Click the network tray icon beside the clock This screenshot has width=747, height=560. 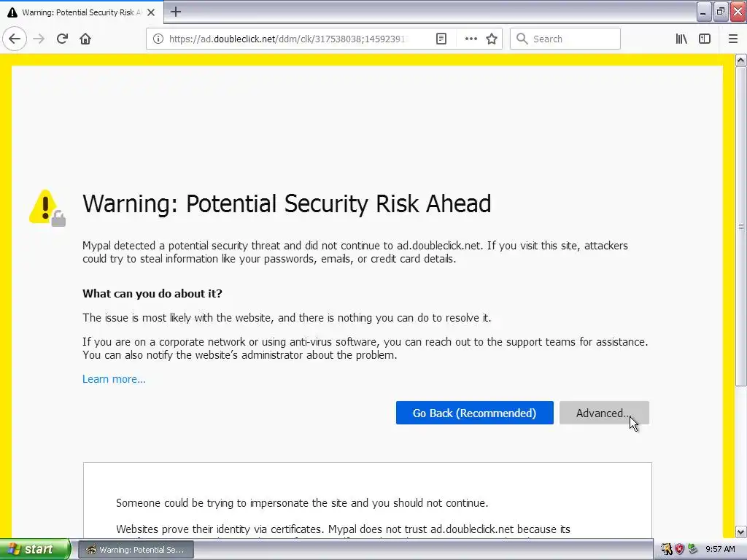[693, 549]
